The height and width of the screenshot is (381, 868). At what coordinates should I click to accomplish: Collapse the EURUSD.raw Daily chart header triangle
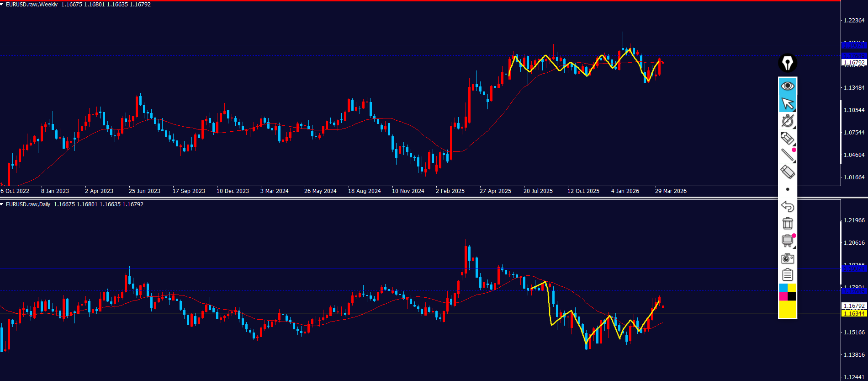2,204
